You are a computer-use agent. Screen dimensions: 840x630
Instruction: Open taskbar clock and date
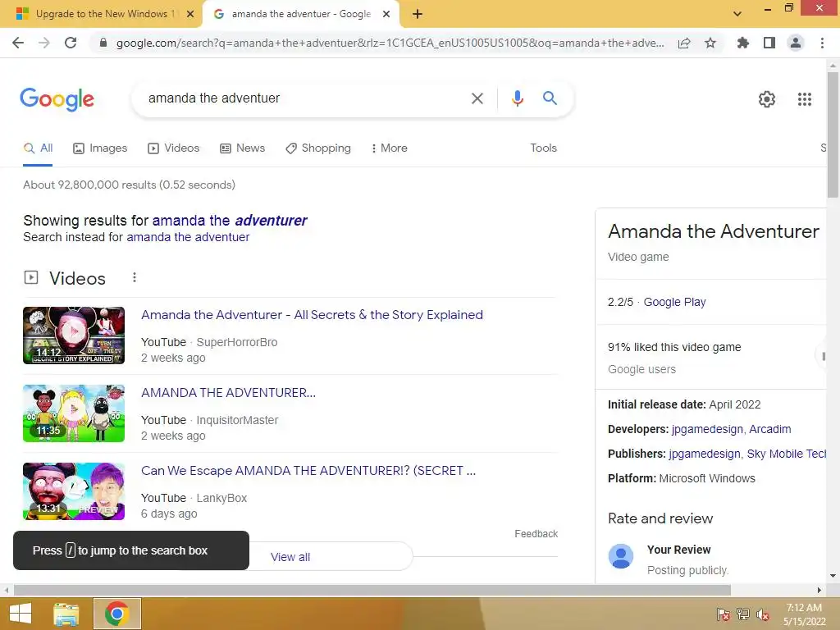(x=804, y=614)
